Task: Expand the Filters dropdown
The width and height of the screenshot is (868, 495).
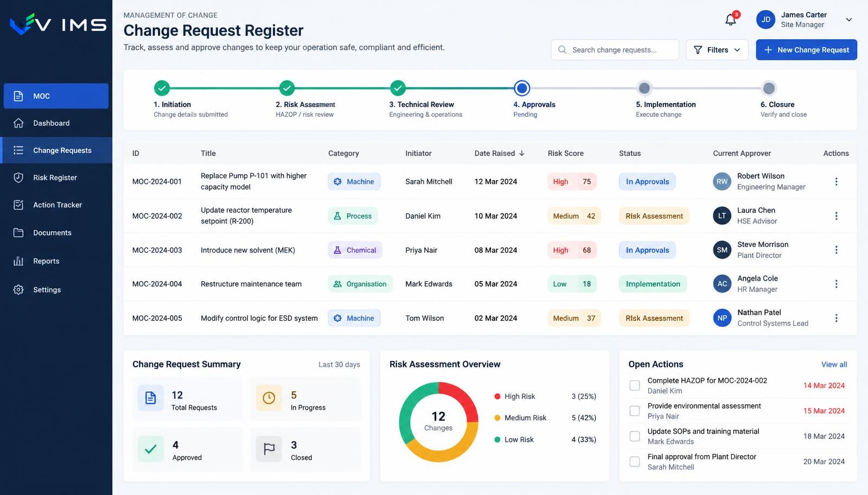Action: (x=717, y=50)
